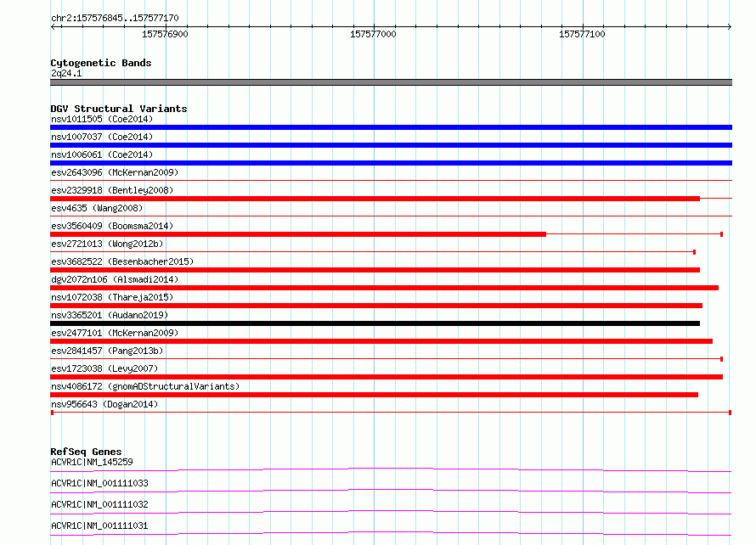Click the red bar for dgv2072n106
Screen dimensions: 756x545
pyautogui.click(x=384, y=288)
